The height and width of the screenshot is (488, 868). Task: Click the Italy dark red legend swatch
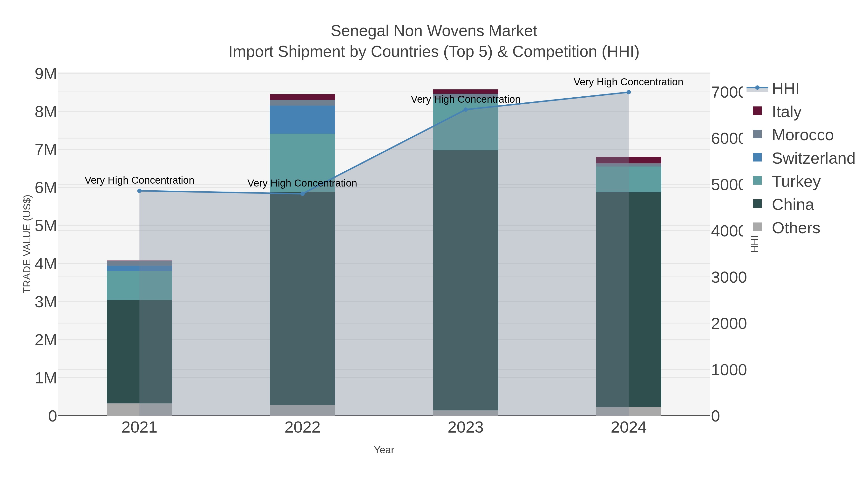click(758, 111)
